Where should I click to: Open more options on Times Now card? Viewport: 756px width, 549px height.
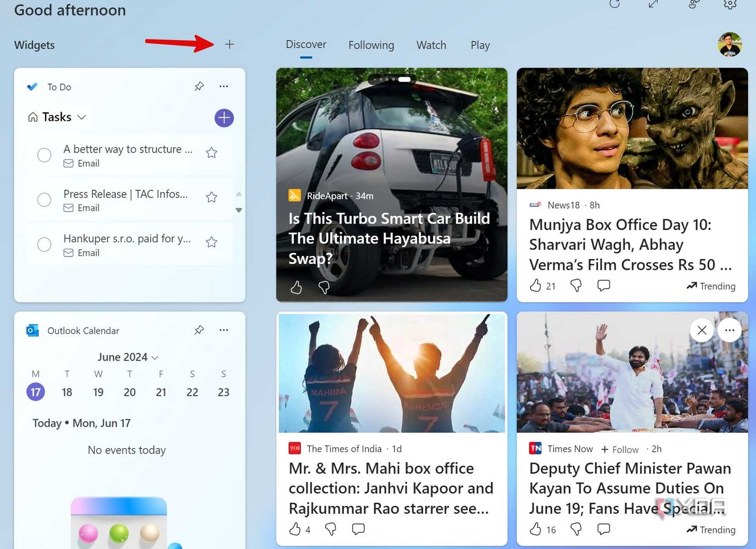click(729, 330)
